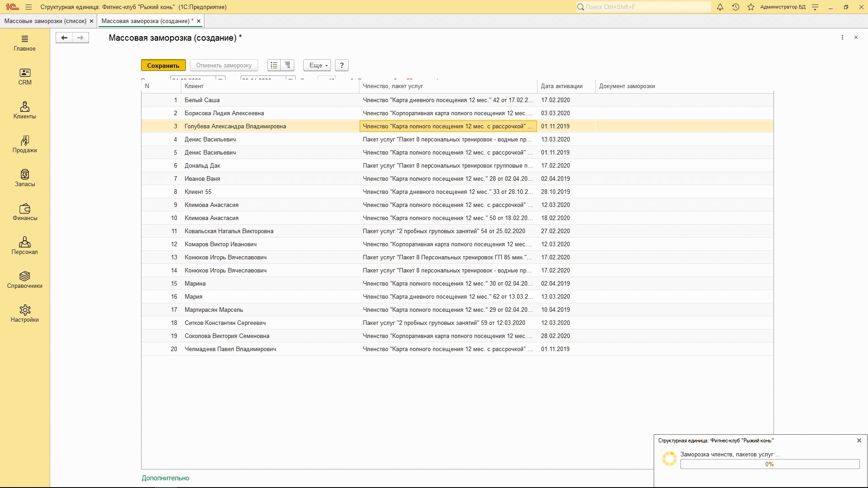The width and height of the screenshot is (868, 488).
Task: Open the Настройки section
Action: (x=25, y=314)
